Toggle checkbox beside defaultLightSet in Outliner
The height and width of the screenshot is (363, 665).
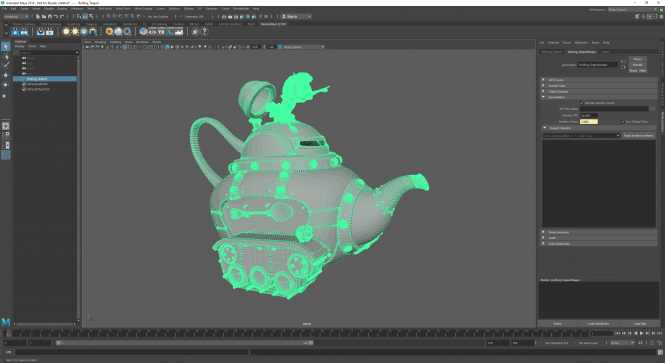[x=24, y=84]
